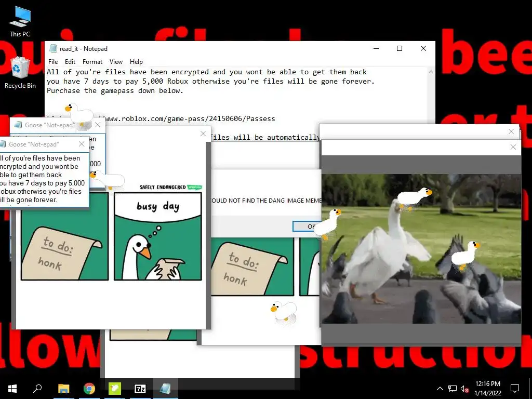Click the Notepad scrollbar up arrow
The image size is (532, 399).
tap(431, 72)
